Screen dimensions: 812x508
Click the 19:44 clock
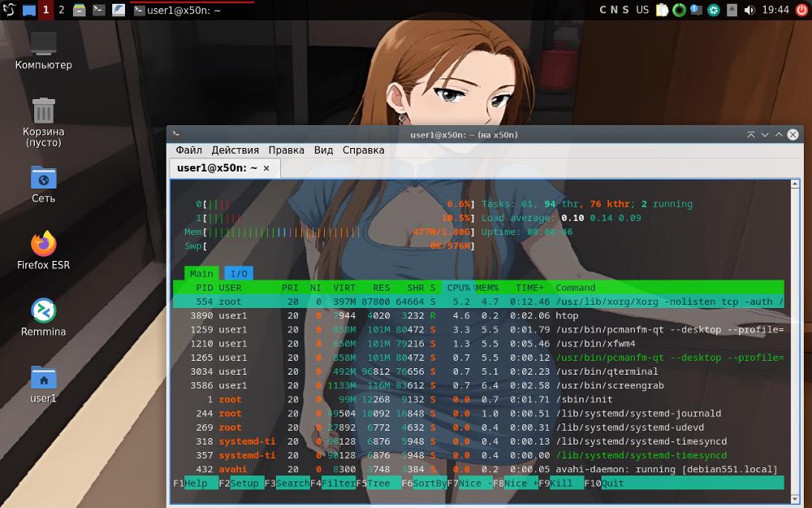tap(775, 10)
